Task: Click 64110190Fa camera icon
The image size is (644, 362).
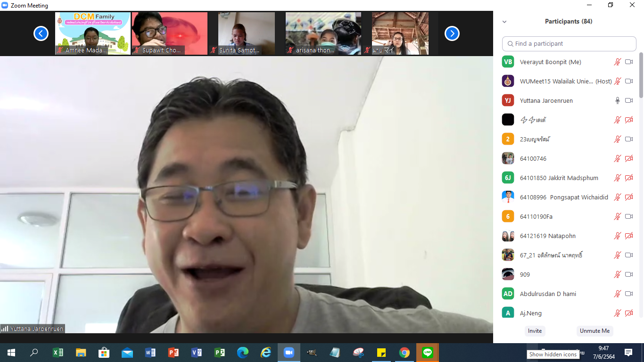Action: [628, 216]
